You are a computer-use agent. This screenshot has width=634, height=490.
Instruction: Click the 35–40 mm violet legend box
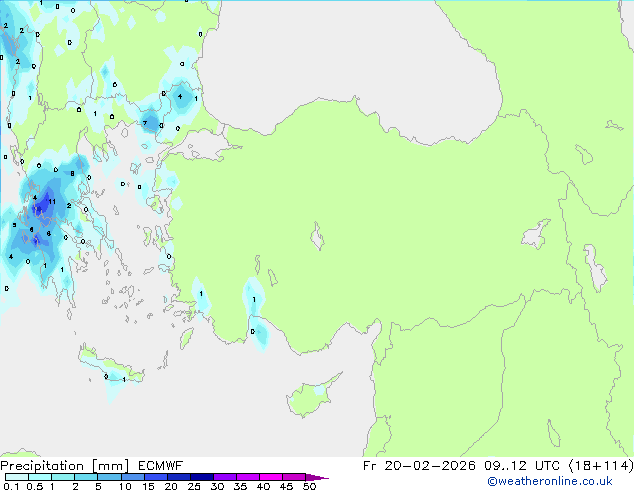click(248, 477)
